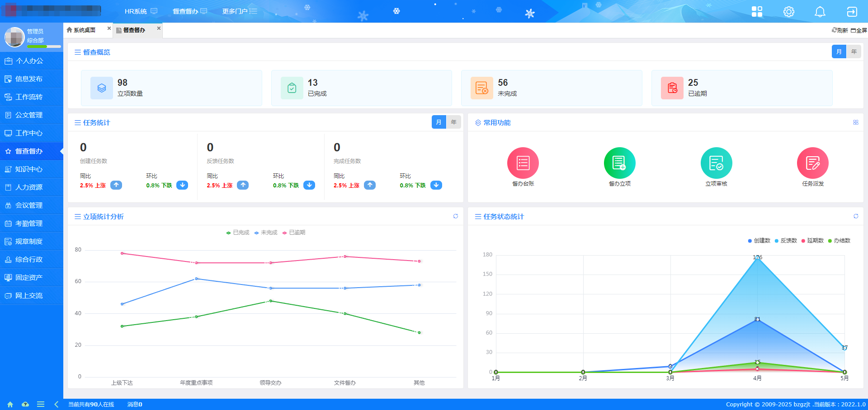The height and width of the screenshot is (410, 868).
Task: Toggle 已逾期 series in chart legend
Action: click(x=294, y=233)
